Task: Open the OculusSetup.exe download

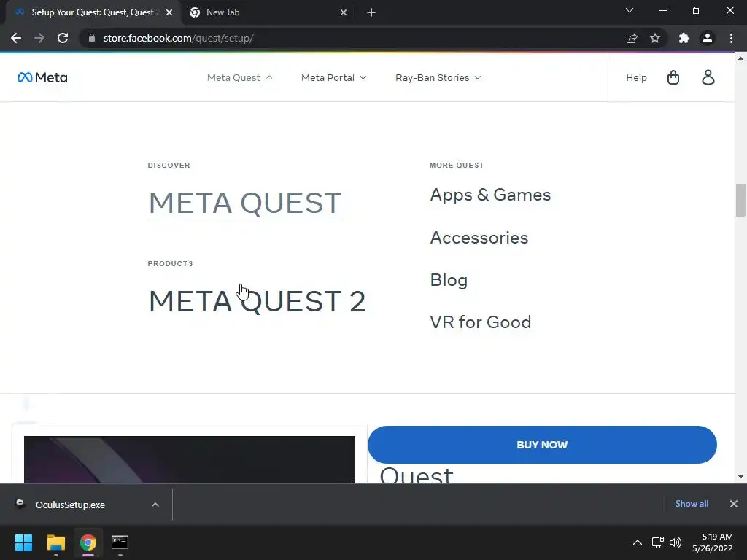Action: [x=70, y=505]
